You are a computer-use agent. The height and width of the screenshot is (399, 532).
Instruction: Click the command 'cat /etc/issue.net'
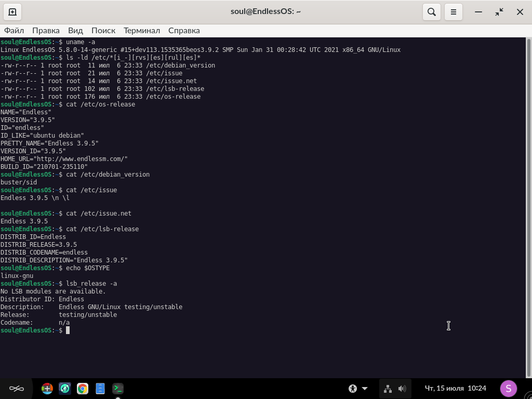pos(99,214)
